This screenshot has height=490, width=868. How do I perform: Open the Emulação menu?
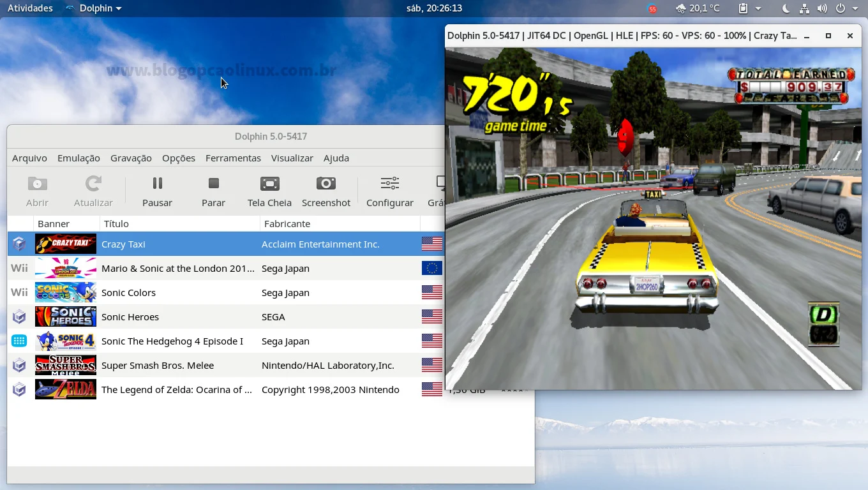coord(79,158)
